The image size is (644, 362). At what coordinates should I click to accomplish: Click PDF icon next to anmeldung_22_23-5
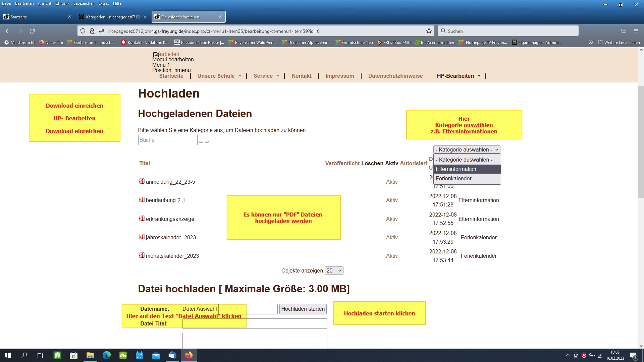click(142, 181)
